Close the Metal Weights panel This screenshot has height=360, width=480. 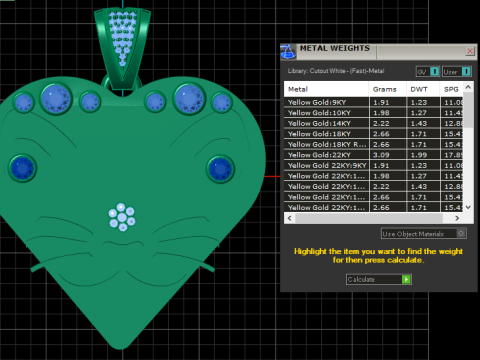(470, 51)
